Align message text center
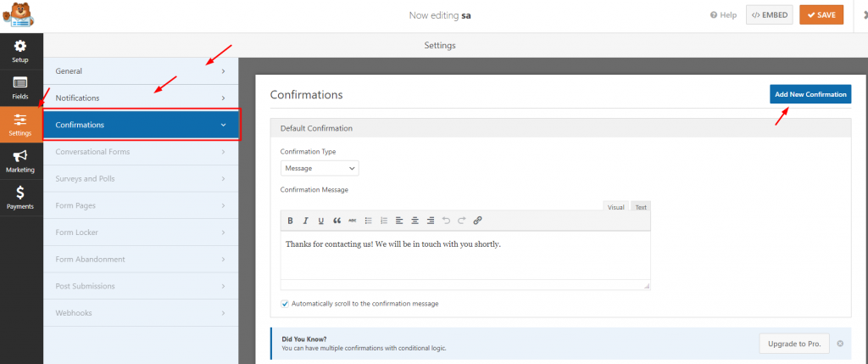Image resolution: width=868 pixels, height=364 pixels. [415, 221]
